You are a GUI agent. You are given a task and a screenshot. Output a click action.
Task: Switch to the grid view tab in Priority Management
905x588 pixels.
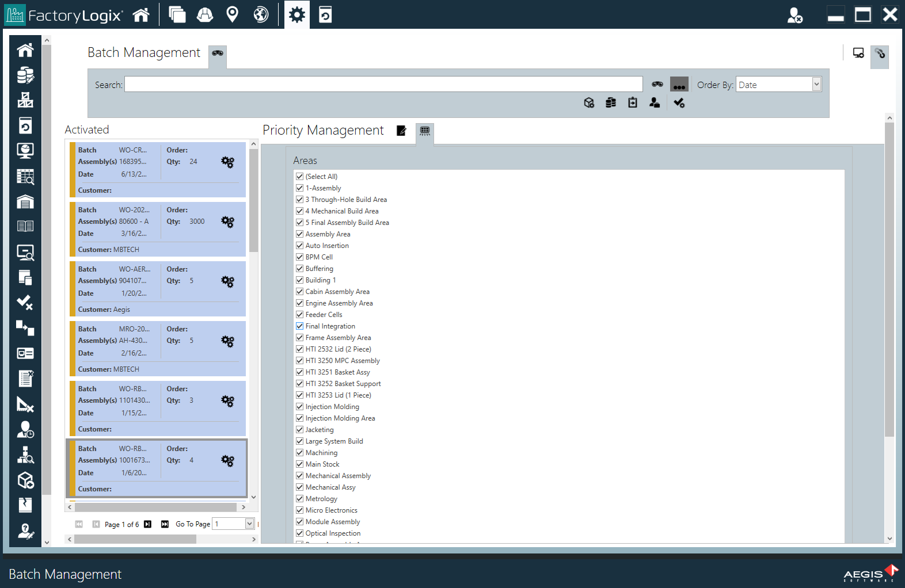coord(425,131)
